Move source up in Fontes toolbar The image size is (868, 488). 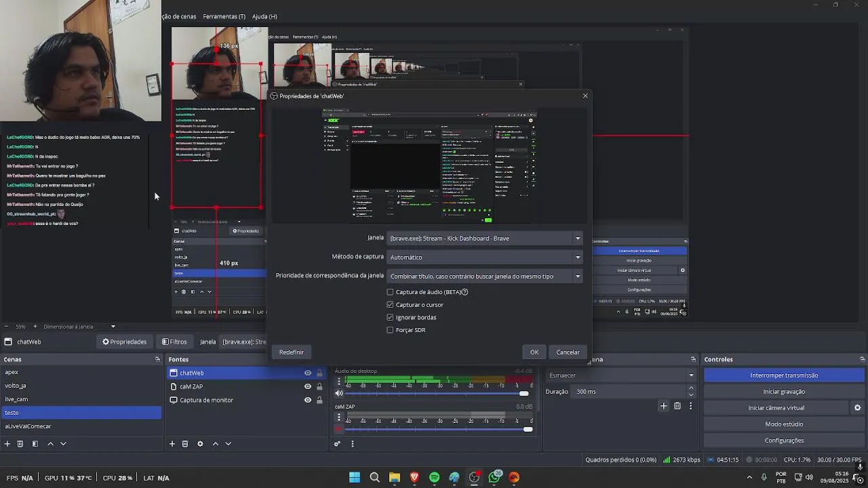tap(216, 444)
